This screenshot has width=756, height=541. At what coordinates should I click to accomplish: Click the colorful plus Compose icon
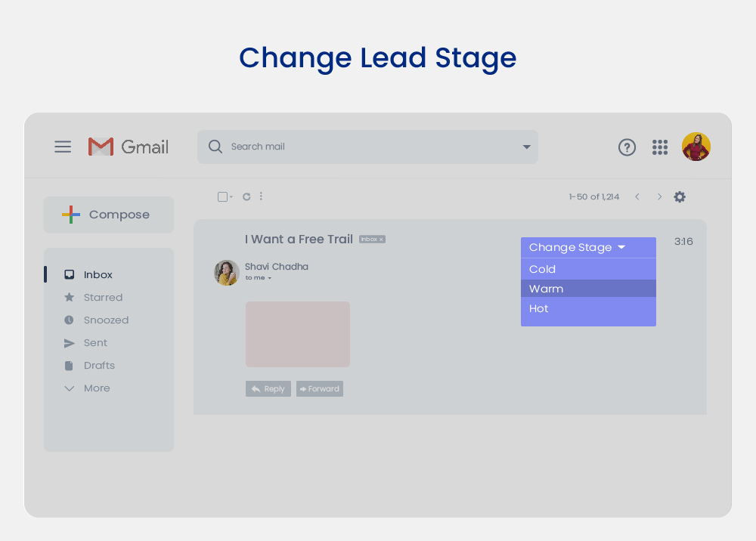click(x=71, y=215)
